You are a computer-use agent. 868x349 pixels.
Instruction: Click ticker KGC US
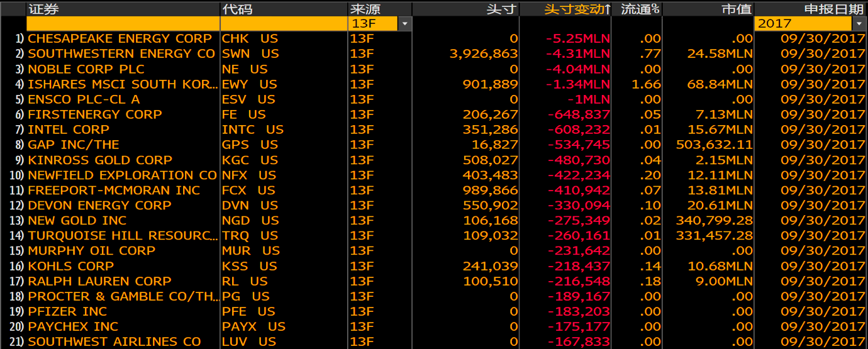[x=250, y=160]
